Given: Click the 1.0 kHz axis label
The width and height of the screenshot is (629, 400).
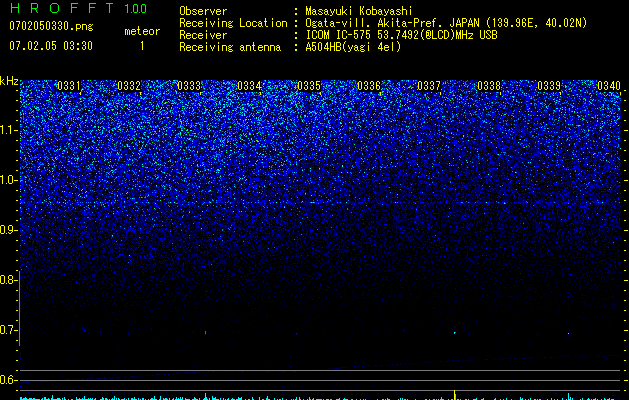Looking at the screenshot, I should [x=8, y=180].
